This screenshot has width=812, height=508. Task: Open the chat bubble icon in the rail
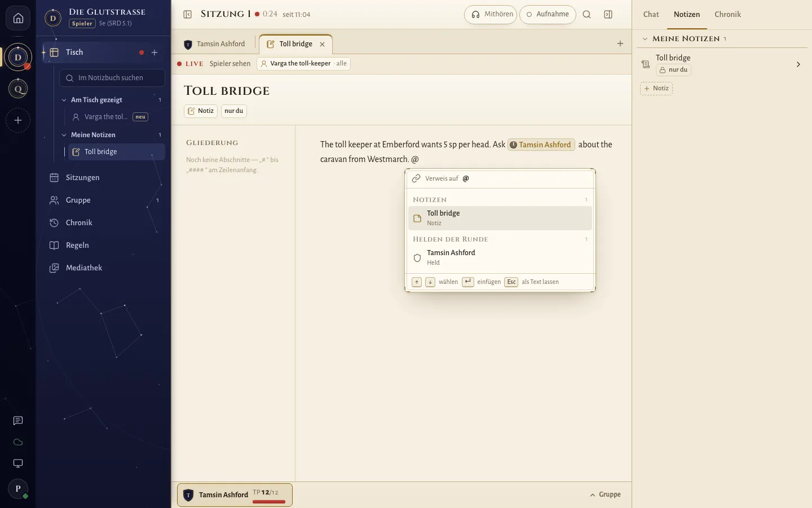18,421
